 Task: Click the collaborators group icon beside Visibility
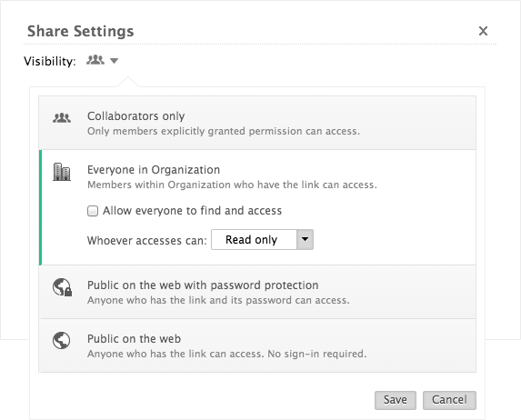(95, 60)
